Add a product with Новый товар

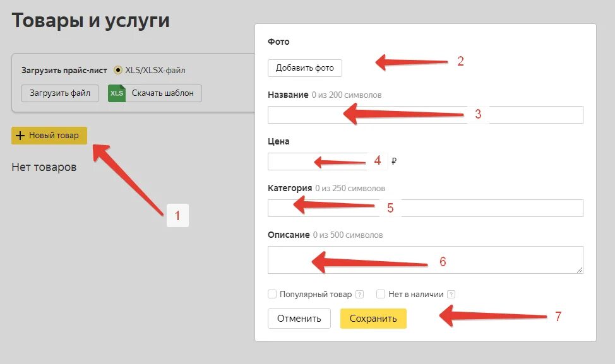click(x=49, y=136)
